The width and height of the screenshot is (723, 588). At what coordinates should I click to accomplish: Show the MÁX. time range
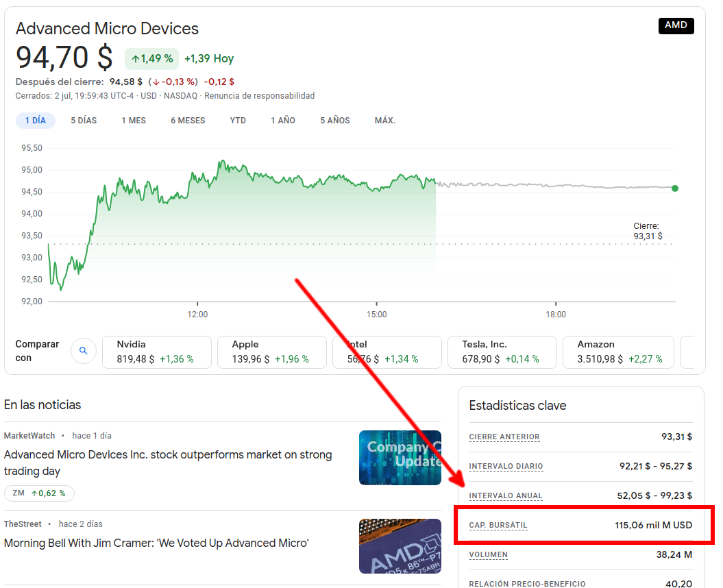pyautogui.click(x=385, y=121)
